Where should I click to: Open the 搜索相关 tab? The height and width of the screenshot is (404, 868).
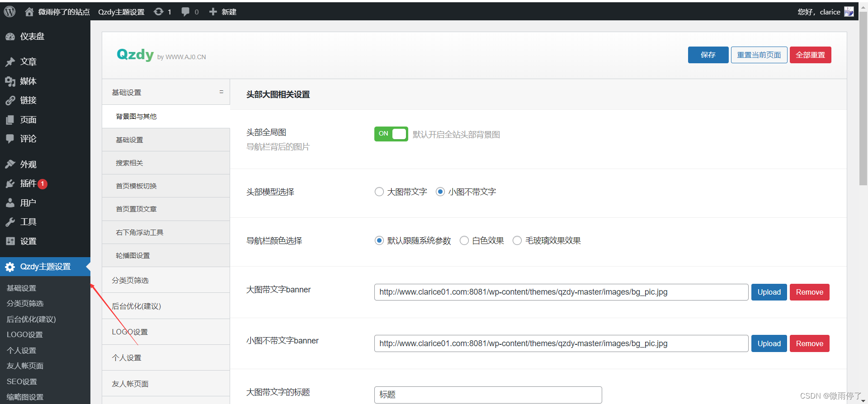pos(166,163)
